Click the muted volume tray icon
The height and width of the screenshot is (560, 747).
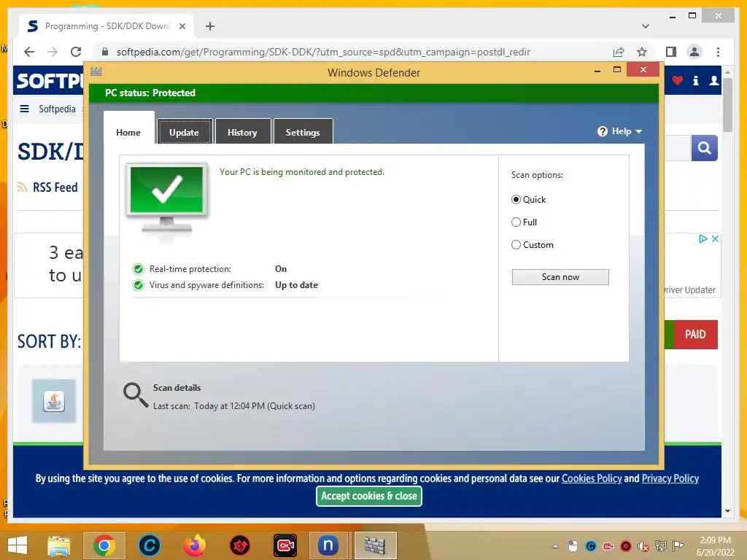[x=643, y=546]
